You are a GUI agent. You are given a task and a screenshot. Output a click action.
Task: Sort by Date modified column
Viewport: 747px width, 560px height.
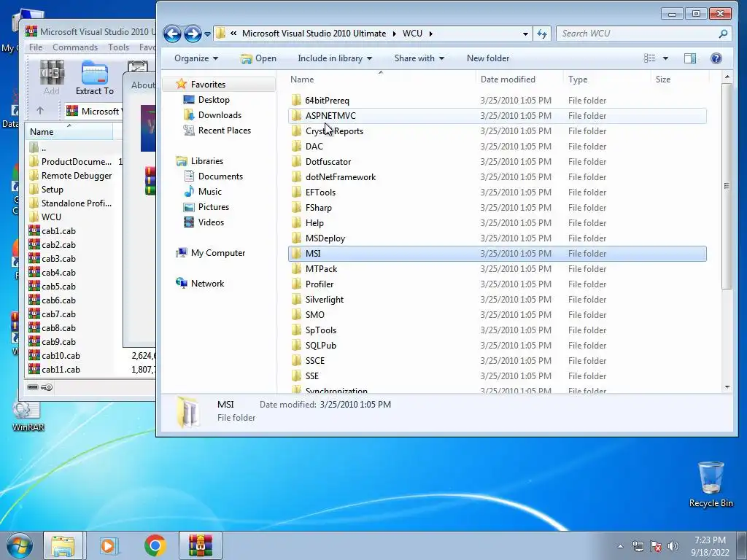519,79
